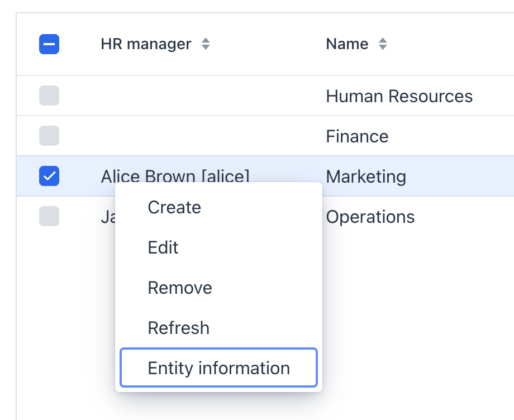Image resolution: width=514 pixels, height=420 pixels.
Task: Tick the Operations row checkbox
Action: coord(49,216)
